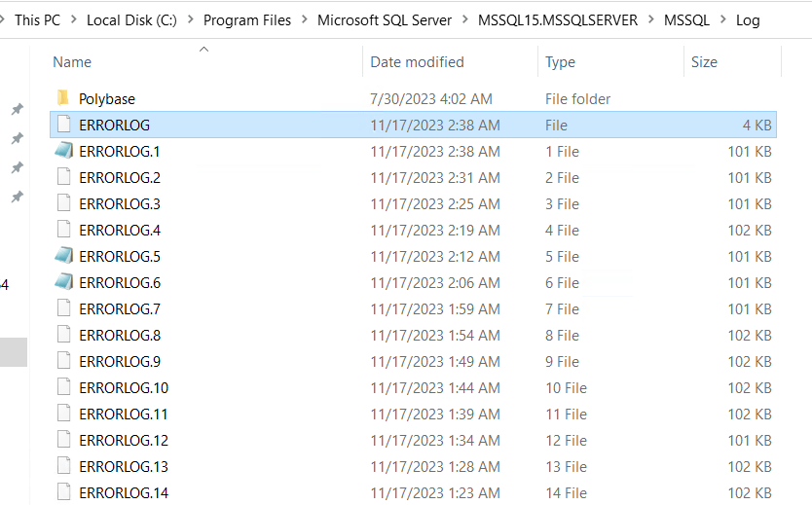Navigate to This PC in address bar
Screen dimensions: 812x505
tap(37, 20)
